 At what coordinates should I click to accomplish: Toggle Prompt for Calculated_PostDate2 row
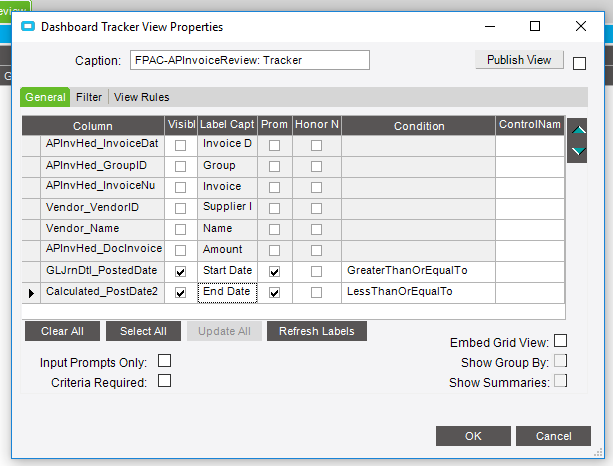click(x=274, y=293)
